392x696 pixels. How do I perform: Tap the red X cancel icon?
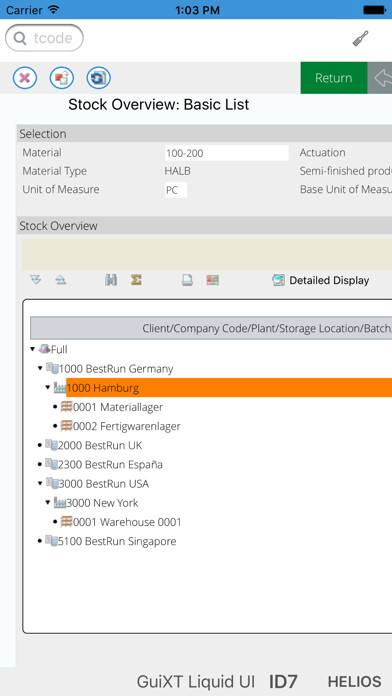click(x=25, y=79)
